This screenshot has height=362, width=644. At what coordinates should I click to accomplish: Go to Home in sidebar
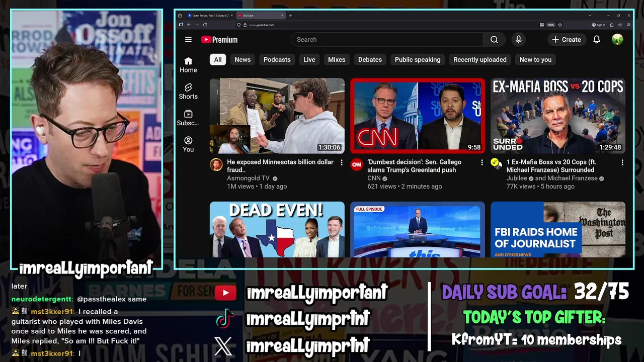(188, 65)
